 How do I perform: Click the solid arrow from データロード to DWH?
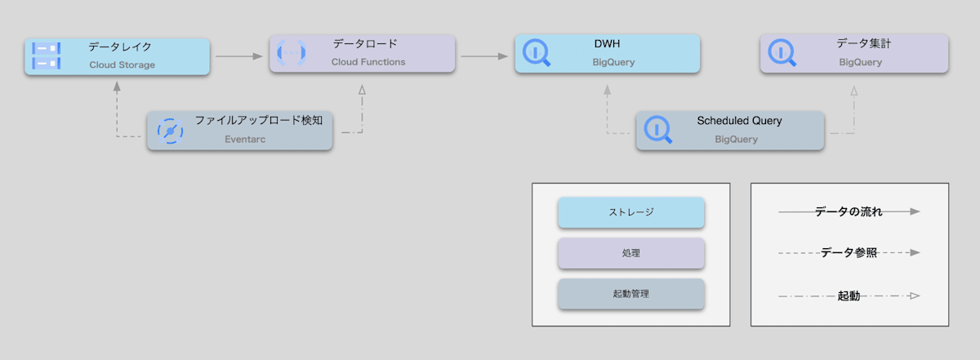(x=483, y=56)
